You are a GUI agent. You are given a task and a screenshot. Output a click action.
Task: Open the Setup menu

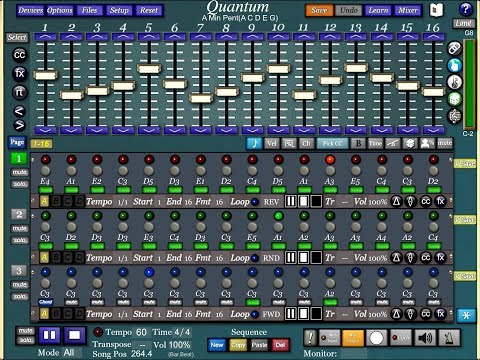tap(119, 10)
